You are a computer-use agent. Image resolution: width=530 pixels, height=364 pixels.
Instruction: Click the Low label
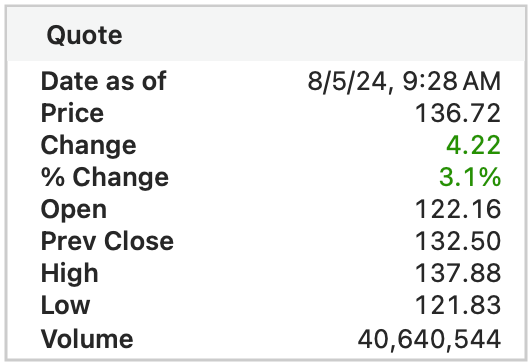pos(66,305)
